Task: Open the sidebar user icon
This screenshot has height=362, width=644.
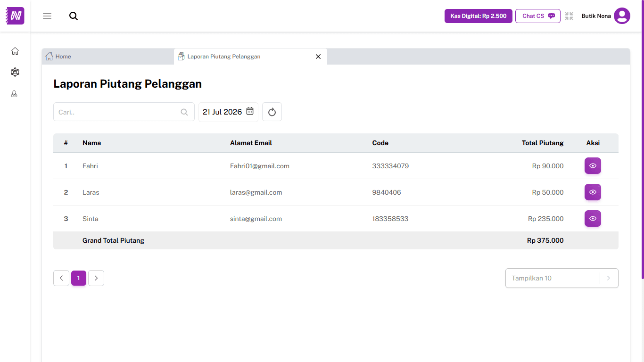Action: point(15,94)
